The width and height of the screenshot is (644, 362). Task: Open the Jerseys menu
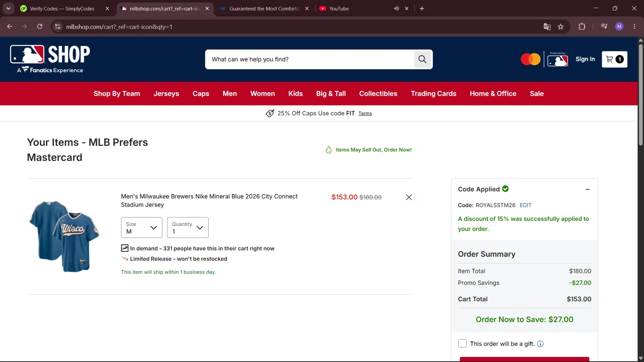[166, 94]
